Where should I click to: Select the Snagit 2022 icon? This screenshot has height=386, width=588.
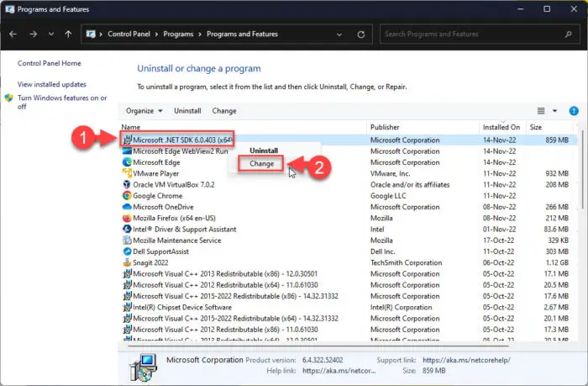(127, 262)
